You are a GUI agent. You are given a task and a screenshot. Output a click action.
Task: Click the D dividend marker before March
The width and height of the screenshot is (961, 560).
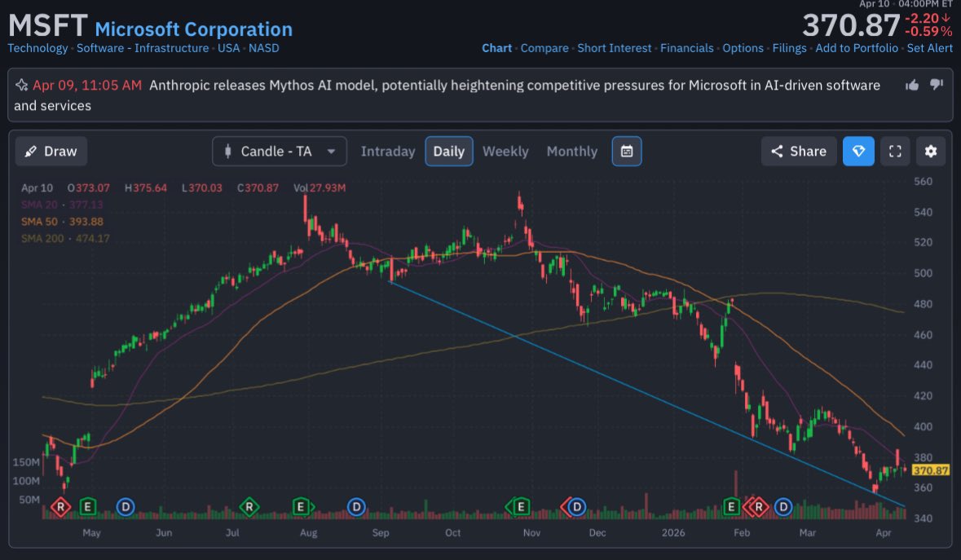coord(783,507)
